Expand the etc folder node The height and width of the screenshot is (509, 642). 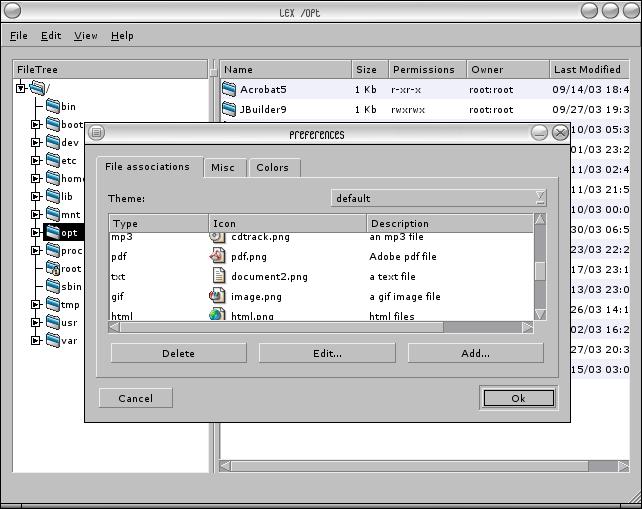(x=36, y=161)
